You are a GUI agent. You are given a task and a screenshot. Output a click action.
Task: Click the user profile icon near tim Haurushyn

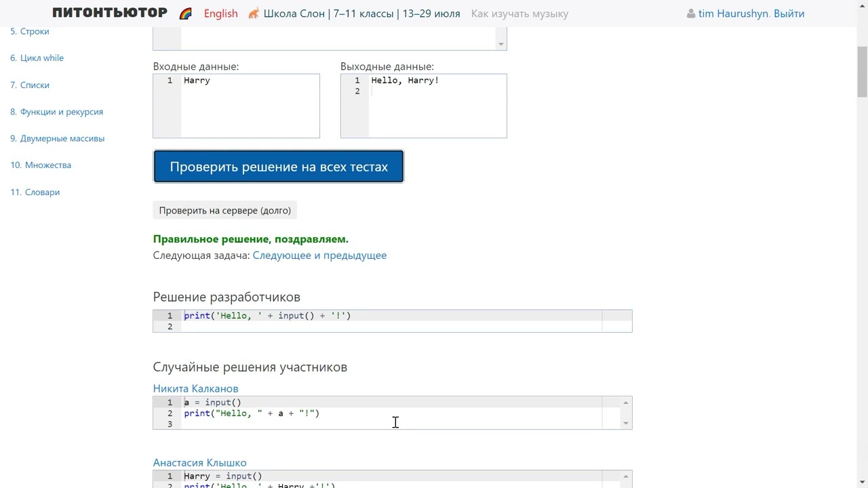(691, 14)
